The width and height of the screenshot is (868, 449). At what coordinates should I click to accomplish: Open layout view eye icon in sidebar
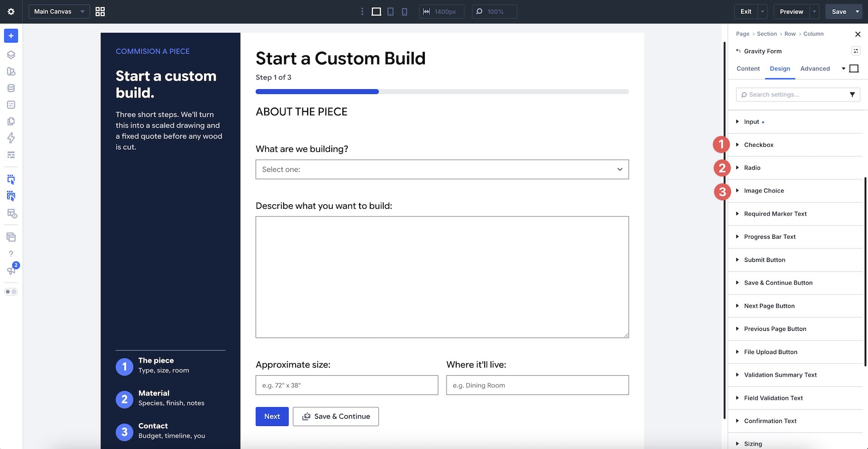point(12,214)
